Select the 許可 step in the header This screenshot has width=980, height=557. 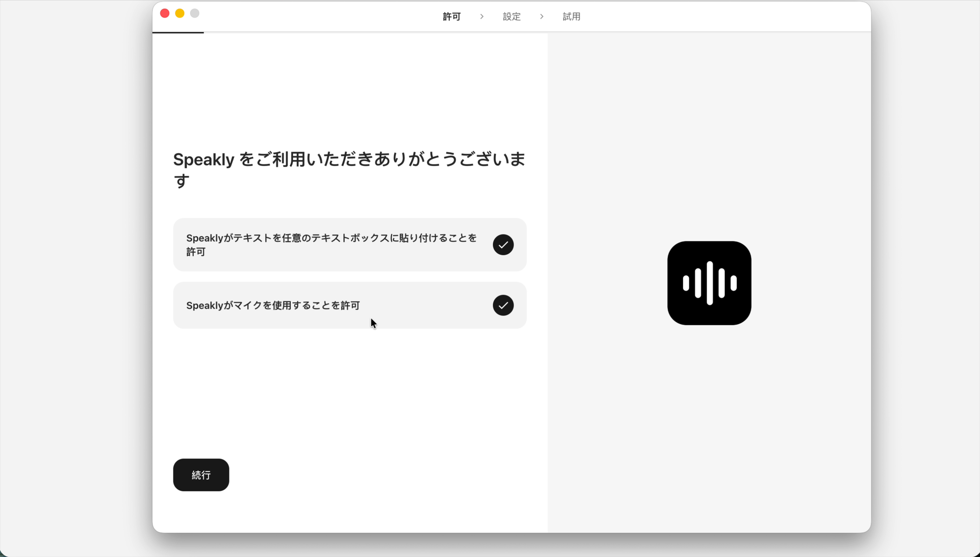pyautogui.click(x=451, y=17)
